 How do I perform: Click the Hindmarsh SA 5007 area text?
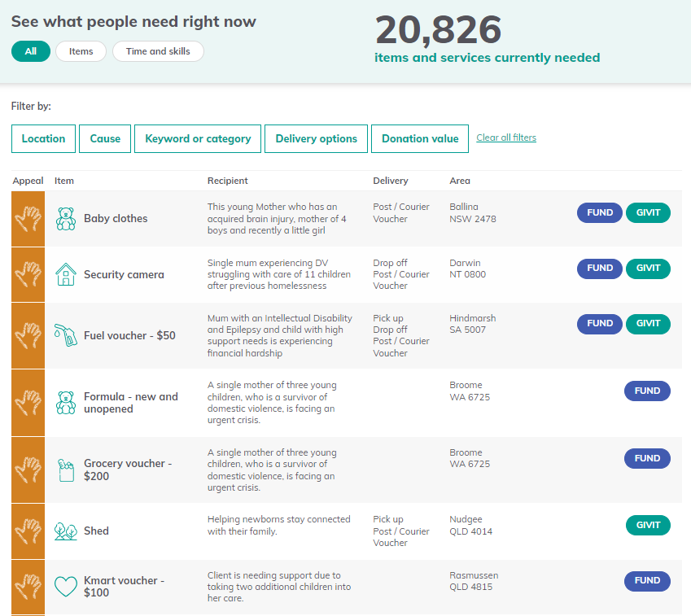tap(472, 324)
